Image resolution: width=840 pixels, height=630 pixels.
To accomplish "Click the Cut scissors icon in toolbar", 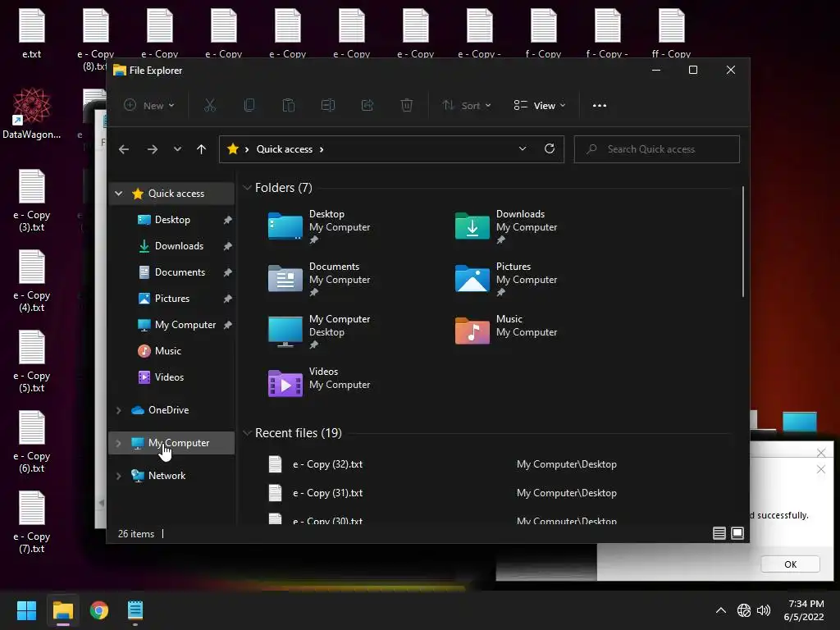I will pyautogui.click(x=209, y=106).
